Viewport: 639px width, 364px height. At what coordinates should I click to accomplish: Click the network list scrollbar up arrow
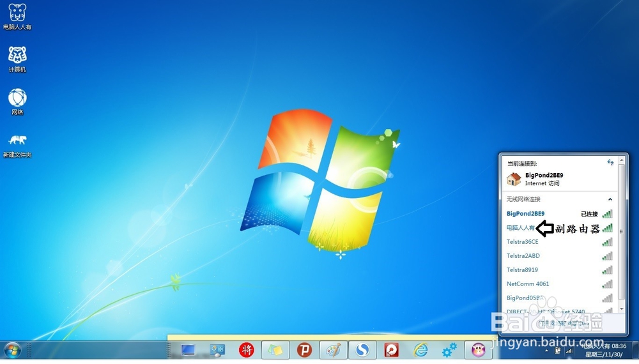(x=621, y=160)
